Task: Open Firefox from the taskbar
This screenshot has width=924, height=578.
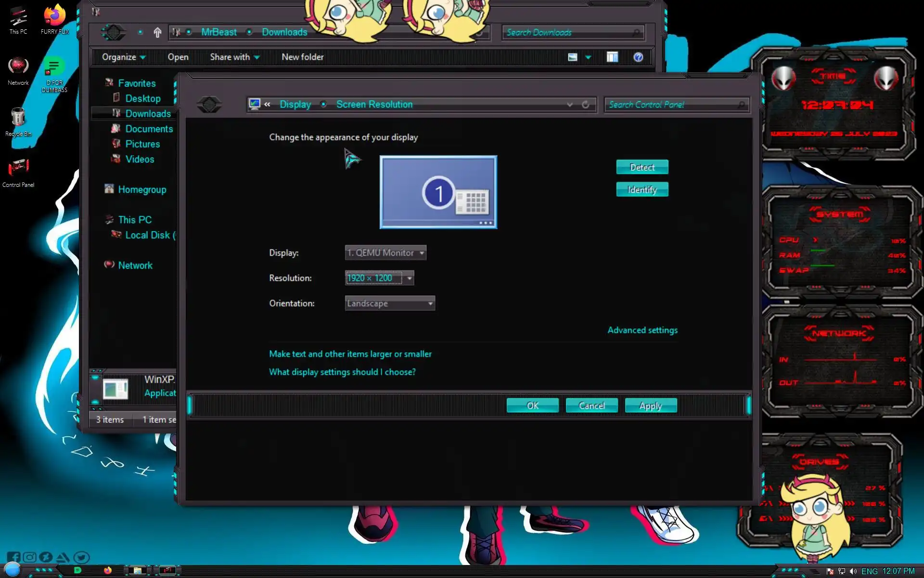Action: coord(108,571)
